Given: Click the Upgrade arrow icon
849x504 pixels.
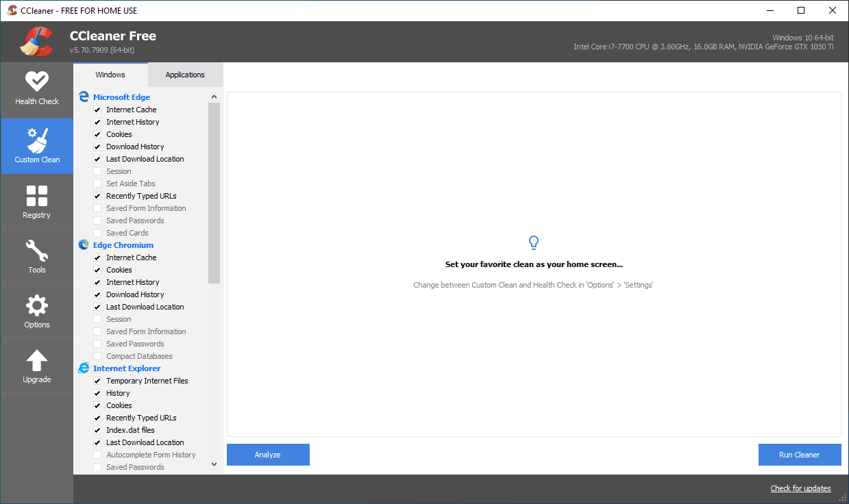Looking at the screenshot, I should [36, 365].
